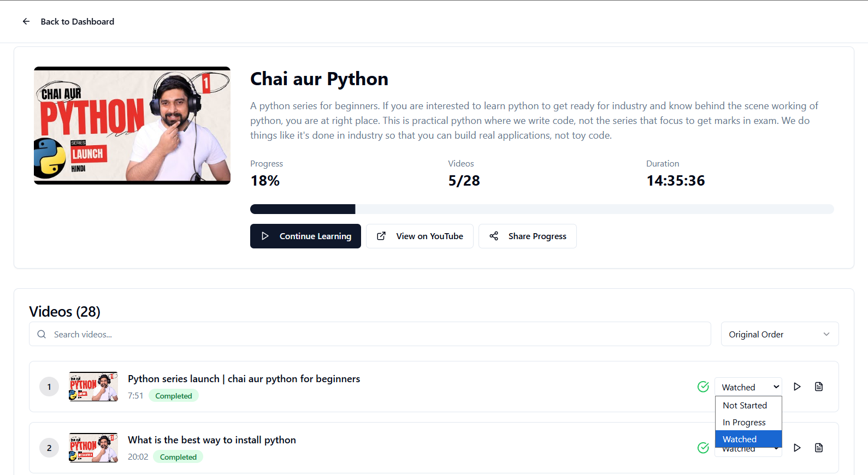The image size is (868, 475).
Task: Click the course progress bar
Action: (x=542, y=209)
